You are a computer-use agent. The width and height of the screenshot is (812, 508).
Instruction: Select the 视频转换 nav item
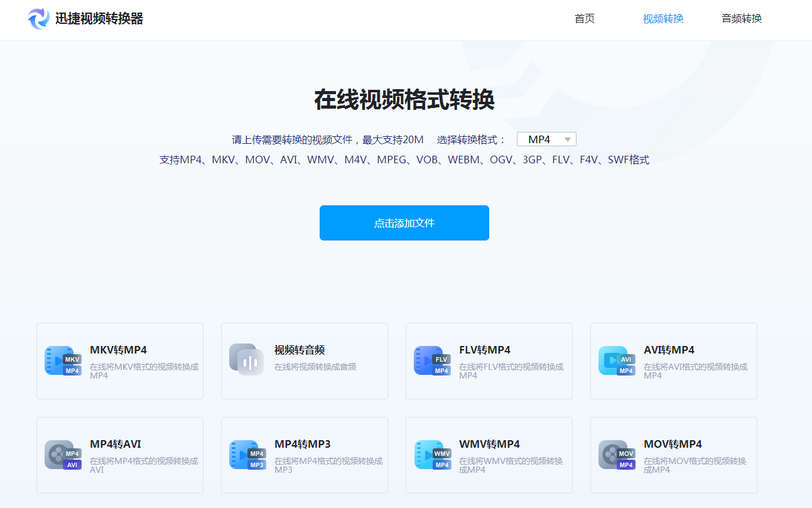tap(663, 19)
